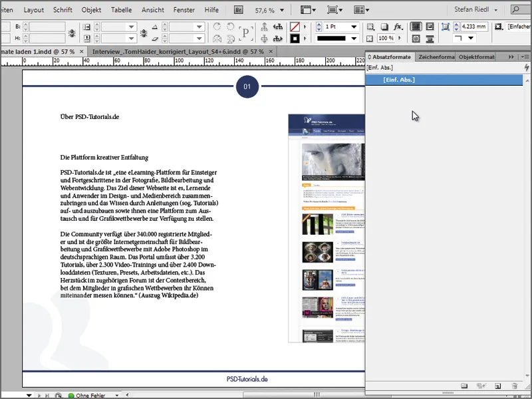Select the Absatzformate panel tab

[391, 57]
